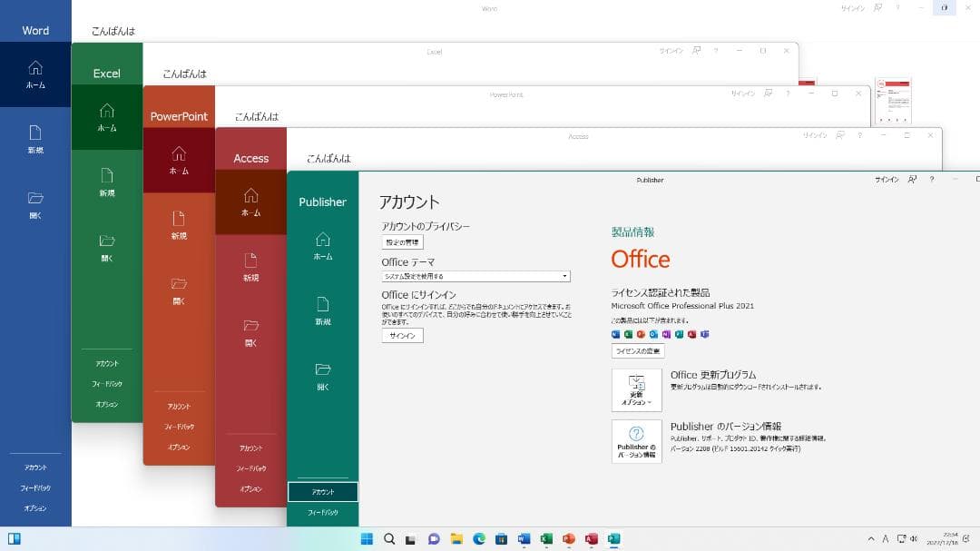Image resolution: width=980 pixels, height=551 pixels.
Task: Click the clock in the taskbar corner
Action: click(x=942, y=538)
